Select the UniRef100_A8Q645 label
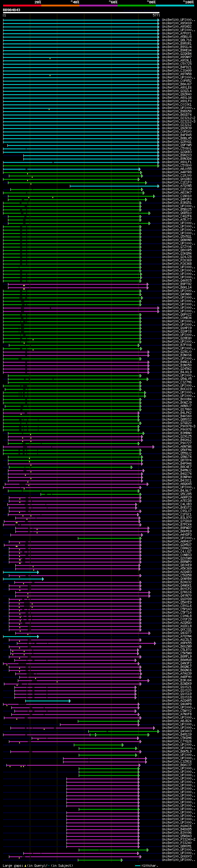This screenshot has height=868, width=197. click(176, 483)
